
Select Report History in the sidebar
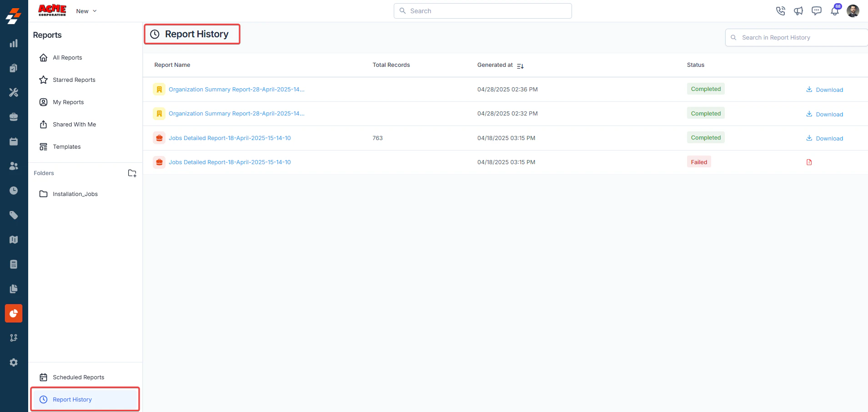(x=85, y=400)
